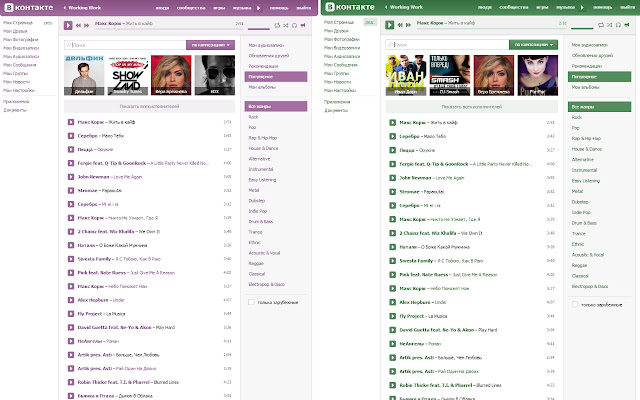The image size is (640, 400).
Task: Open Иван Дорн artist thumbnail in green window
Action: [x=406, y=75]
